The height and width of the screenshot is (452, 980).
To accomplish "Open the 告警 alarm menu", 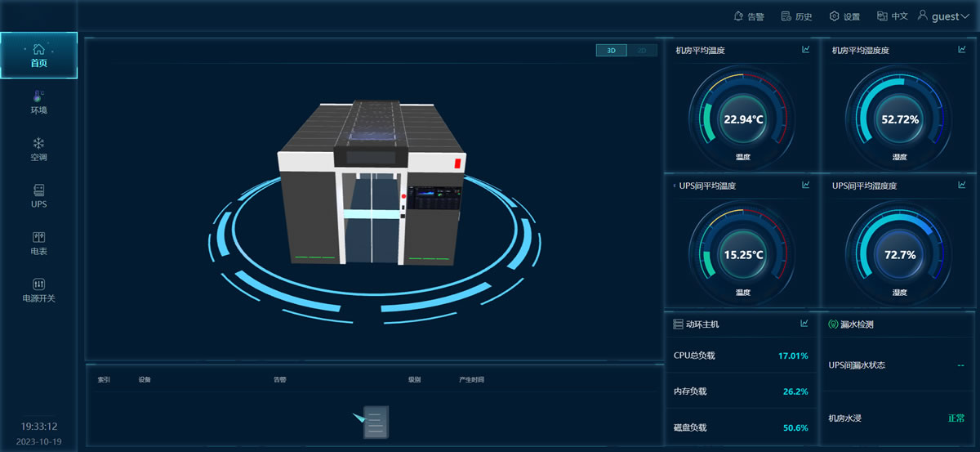I will click(x=748, y=16).
